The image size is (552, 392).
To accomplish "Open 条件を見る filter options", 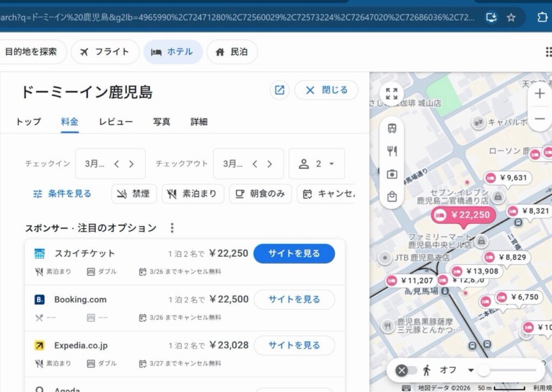I will coord(62,194).
